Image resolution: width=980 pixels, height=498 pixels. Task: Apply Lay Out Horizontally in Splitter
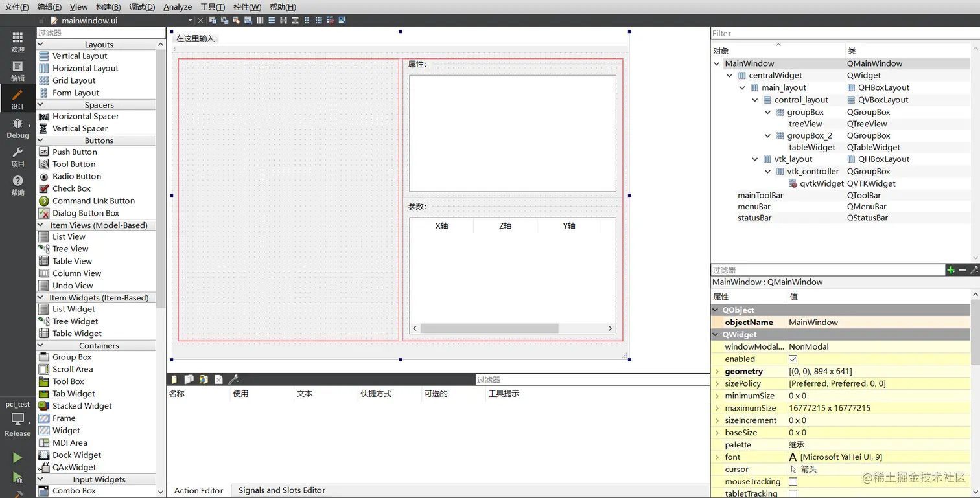pyautogui.click(x=283, y=21)
